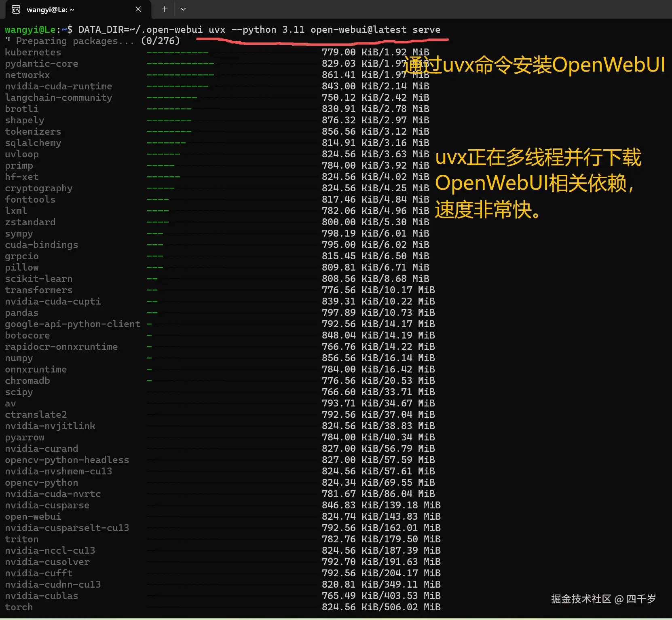Screen dimensions: 672x620
Task: Open the terminal profile dropdown chevron
Action: (x=183, y=9)
